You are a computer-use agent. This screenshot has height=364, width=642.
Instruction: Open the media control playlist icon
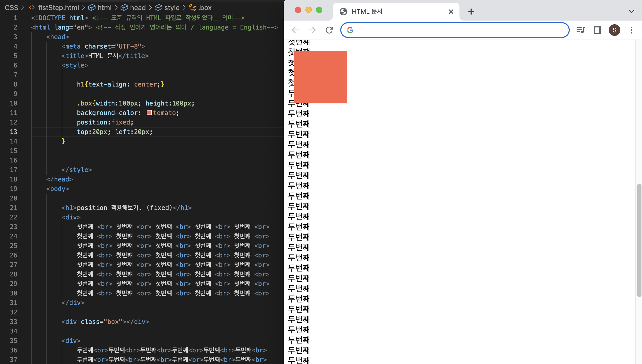[x=581, y=30]
